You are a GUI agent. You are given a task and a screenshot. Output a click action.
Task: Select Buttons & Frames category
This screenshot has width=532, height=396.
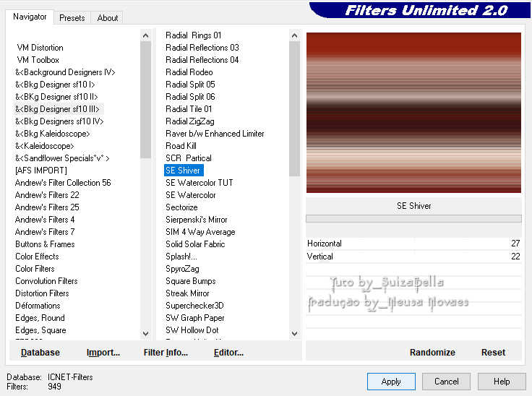point(45,244)
